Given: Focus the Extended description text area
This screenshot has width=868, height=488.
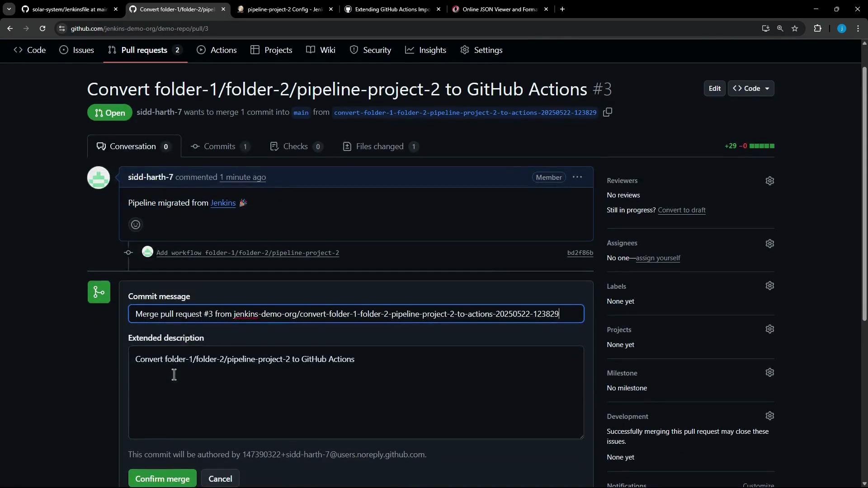Looking at the screenshot, I should click(x=356, y=393).
